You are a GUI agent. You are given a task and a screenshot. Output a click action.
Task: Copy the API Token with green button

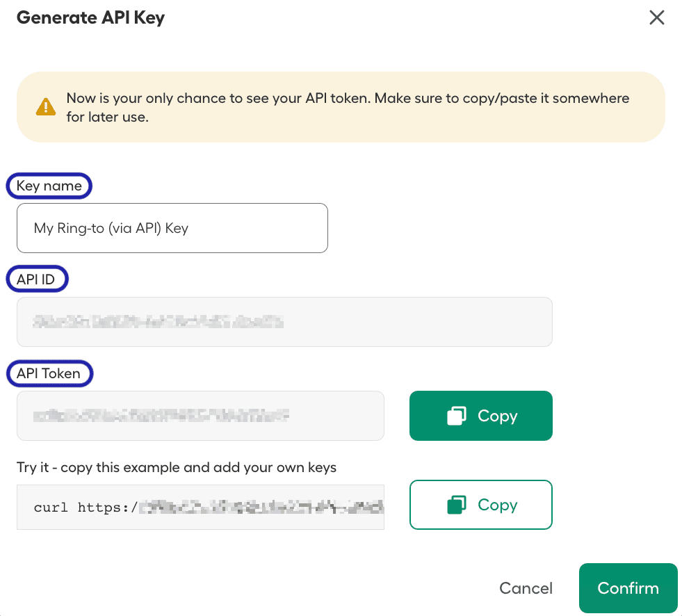(481, 416)
